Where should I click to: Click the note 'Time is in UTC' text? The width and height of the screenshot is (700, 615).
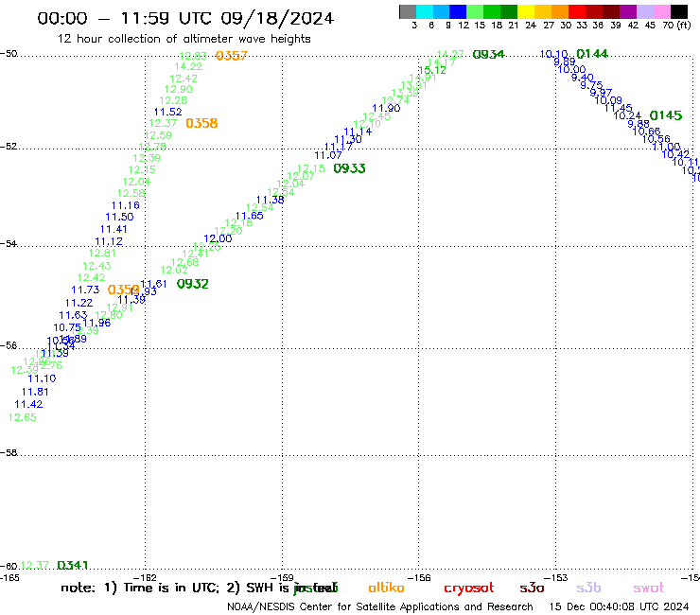(172, 588)
